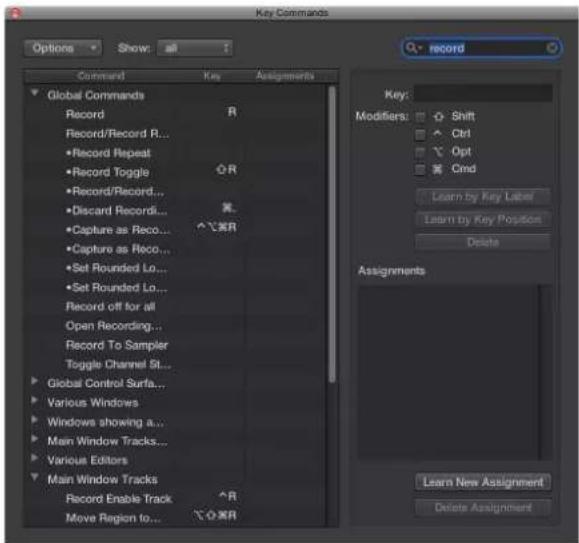Click the ⌘. shortcut for Discard Recording
Viewport: 579px width, 543px height.
click(x=229, y=208)
